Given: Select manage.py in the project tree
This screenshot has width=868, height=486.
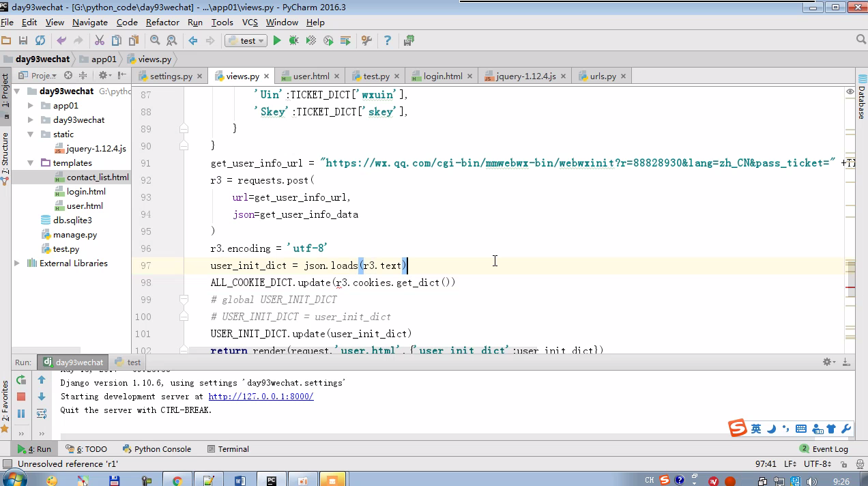Looking at the screenshot, I should [x=75, y=235].
